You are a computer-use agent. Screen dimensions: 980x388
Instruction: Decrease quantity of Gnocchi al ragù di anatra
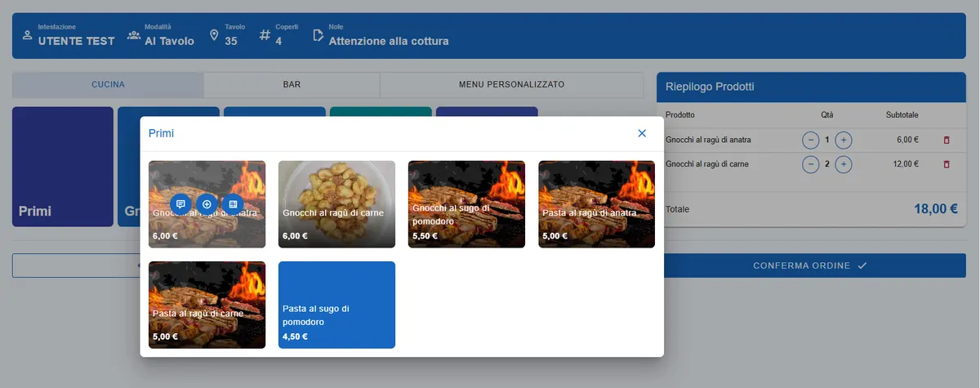tap(810, 140)
